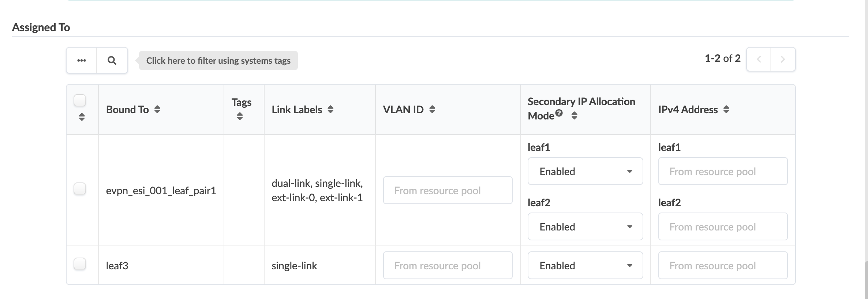Click the search magnifier icon
Image resolution: width=868 pixels, height=299 pixels.
click(112, 60)
